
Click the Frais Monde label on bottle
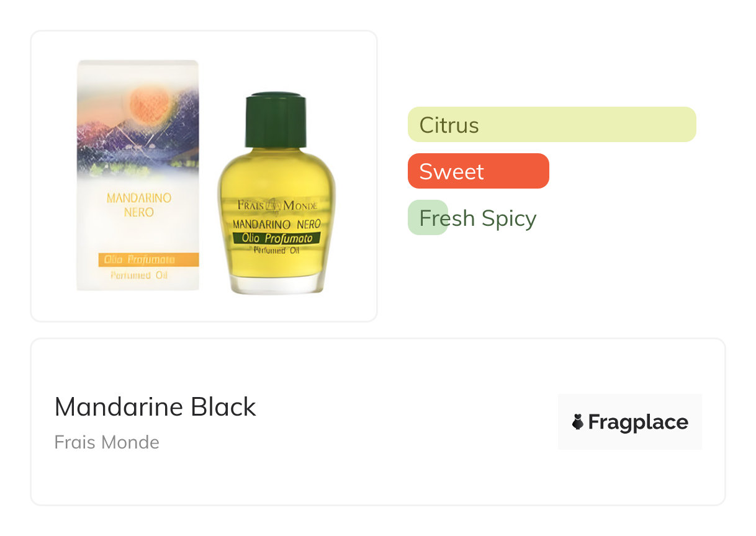point(277,205)
